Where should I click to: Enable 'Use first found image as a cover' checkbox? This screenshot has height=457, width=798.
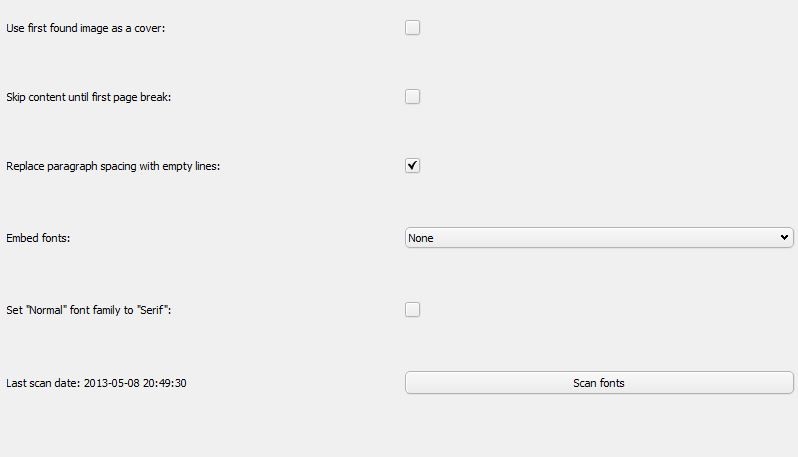click(412, 28)
